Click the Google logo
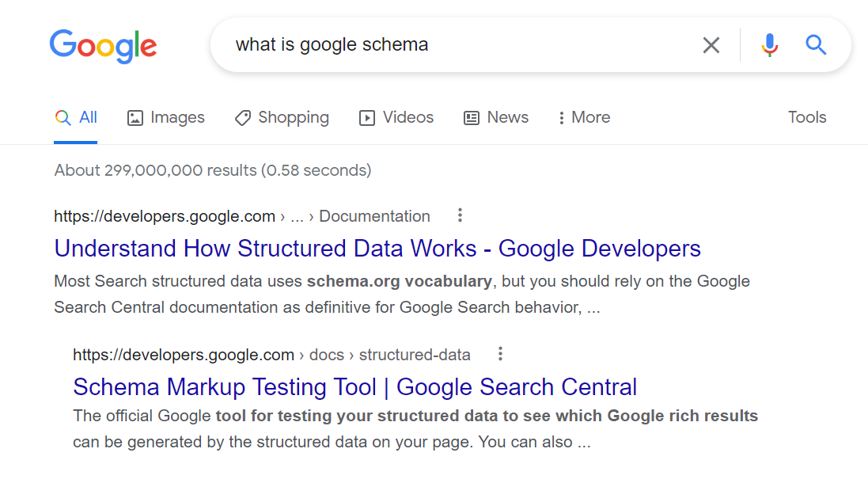868x483 pixels. point(103,46)
